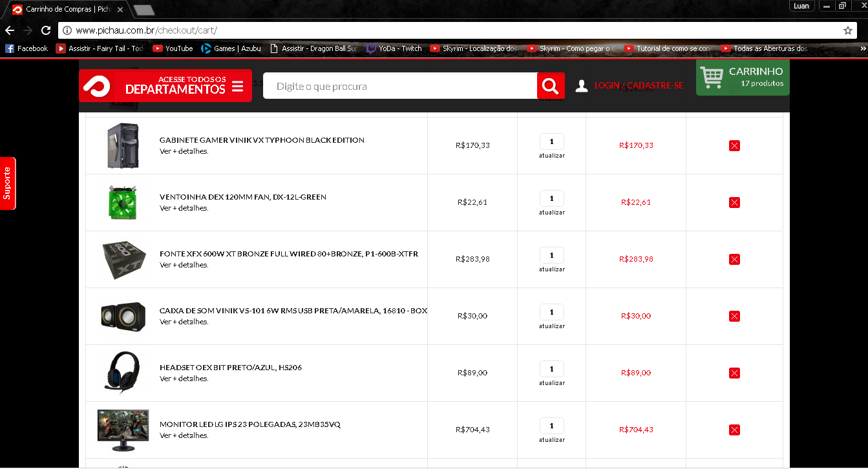The image size is (868, 469).
Task: Click the LG monitor product thumbnail
Action: pyautogui.click(x=123, y=430)
